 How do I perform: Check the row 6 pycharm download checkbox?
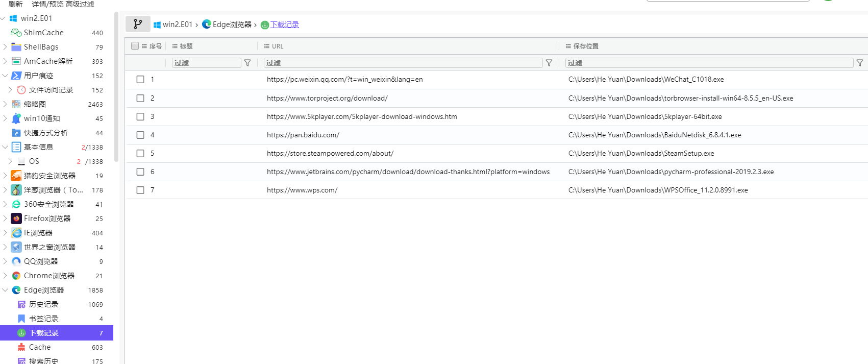click(x=140, y=172)
